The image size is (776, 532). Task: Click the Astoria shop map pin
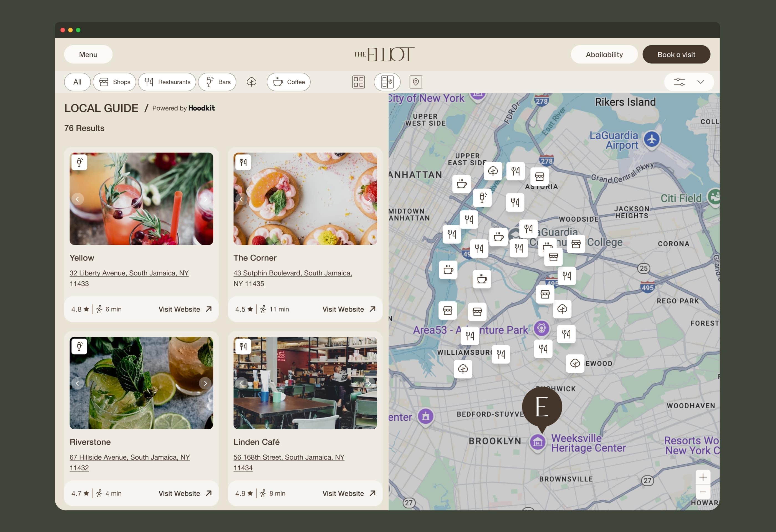click(539, 176)
